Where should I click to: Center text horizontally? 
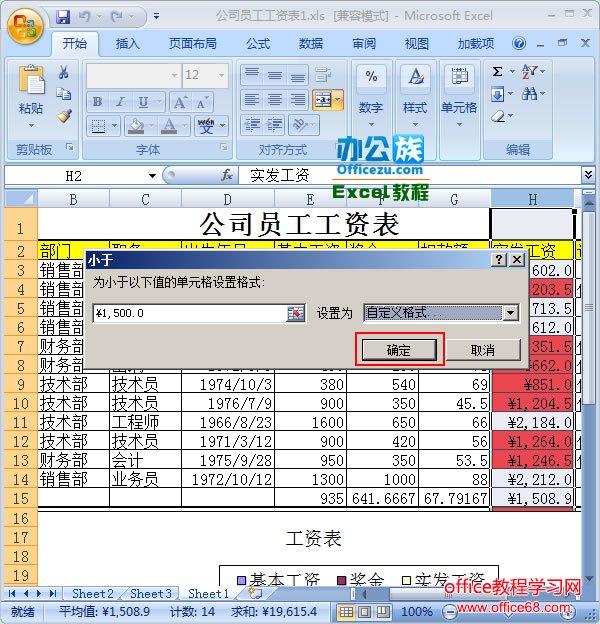click(275, 99)
